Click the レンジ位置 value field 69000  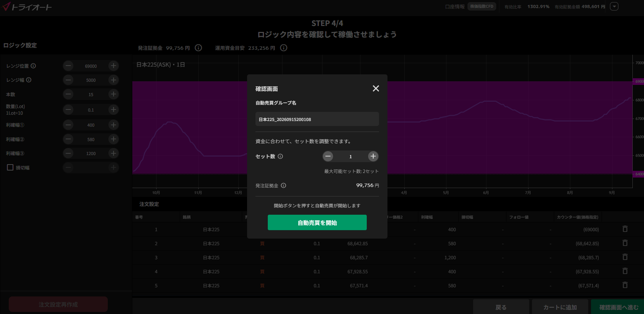pos(91,66)
